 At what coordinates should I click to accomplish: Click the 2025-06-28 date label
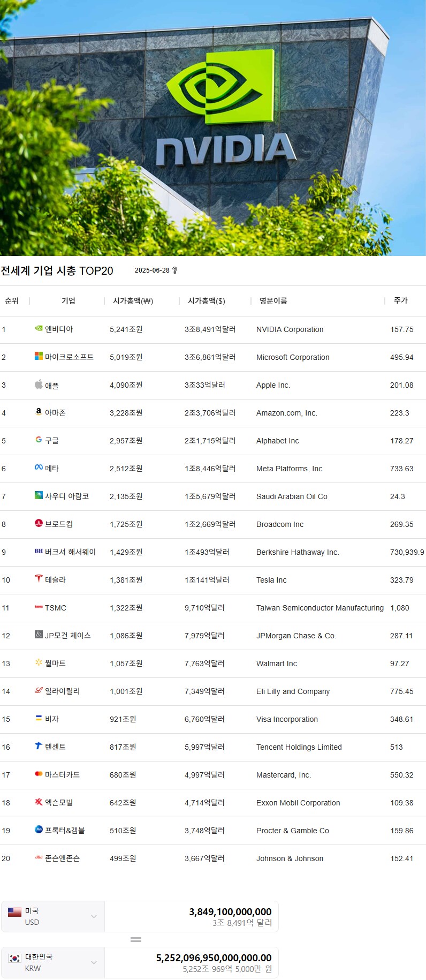pos(152,270)
